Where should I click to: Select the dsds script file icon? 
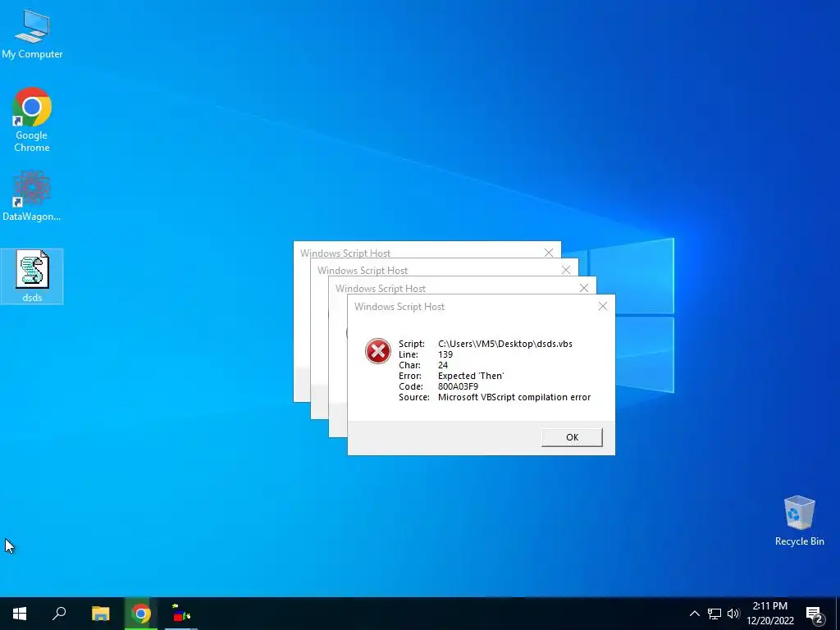tap(32, 276)
